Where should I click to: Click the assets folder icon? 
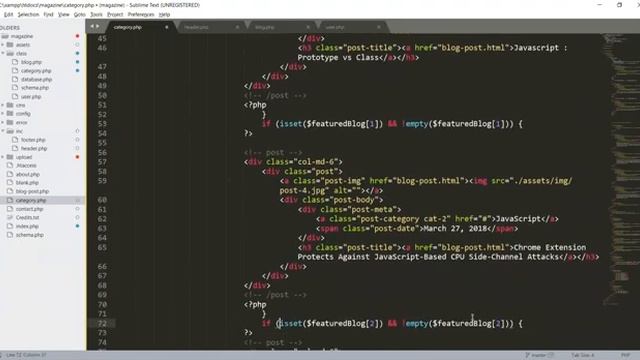click(x=10, y=45)
